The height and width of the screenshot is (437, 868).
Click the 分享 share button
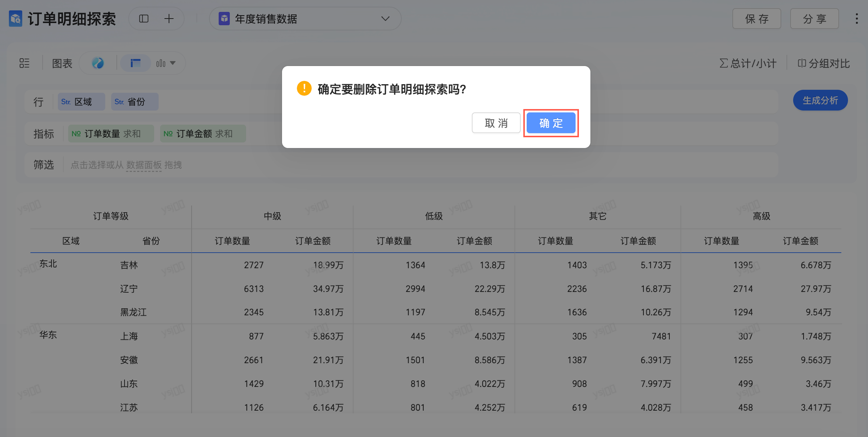click(x=814, y=19)
